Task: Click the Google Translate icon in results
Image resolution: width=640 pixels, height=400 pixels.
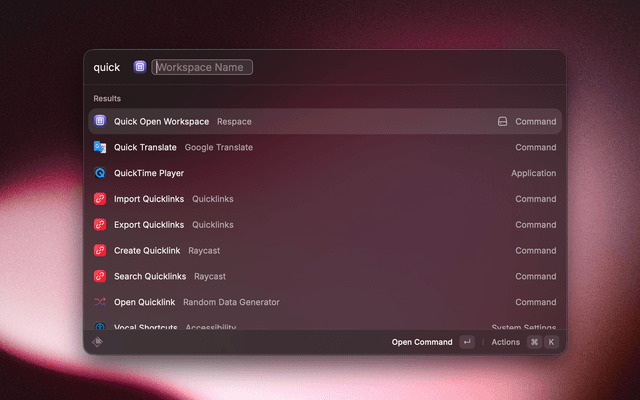Action: pos(100,147)
